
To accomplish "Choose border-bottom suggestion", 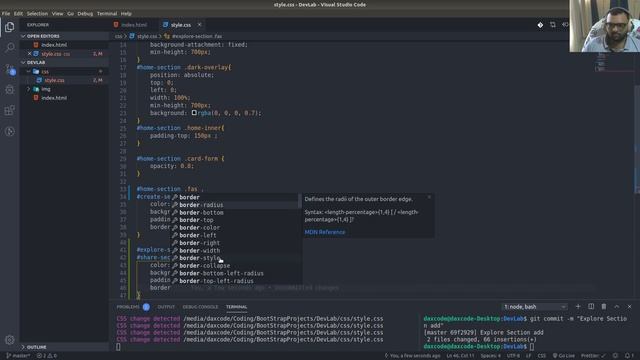I will [236, 213].
